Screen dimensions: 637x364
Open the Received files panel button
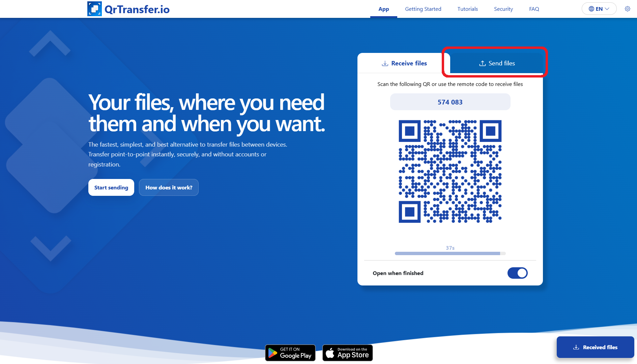(x=595, y=347)
